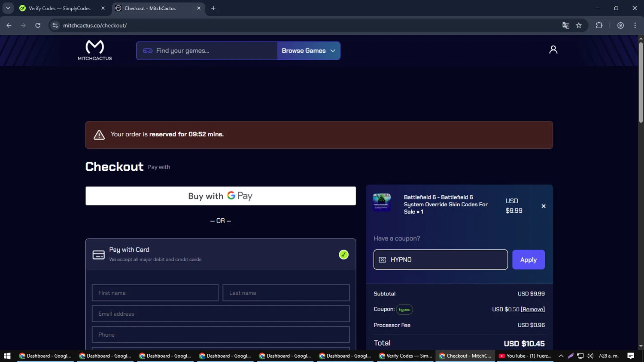This screenshot has height=362, width=644.
Task: Click the vertical page scrollbar
Action: pos(641,81)
